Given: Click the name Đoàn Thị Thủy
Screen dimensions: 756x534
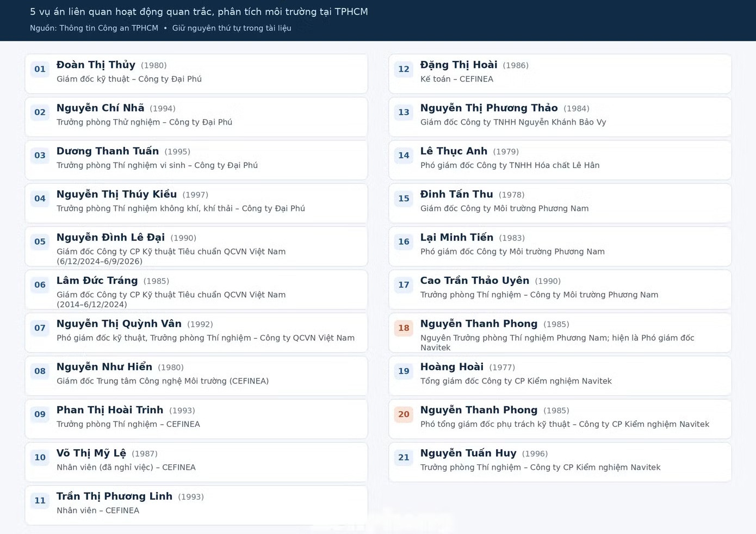Looking at the screenshot, I should pyautogui.click(x=96, y=65).
